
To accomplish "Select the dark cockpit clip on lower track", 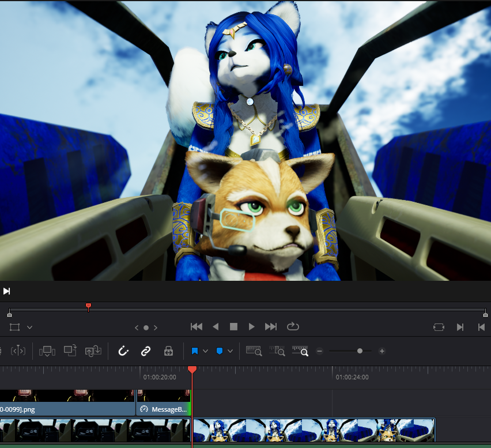I will click(x=95, y=430).
